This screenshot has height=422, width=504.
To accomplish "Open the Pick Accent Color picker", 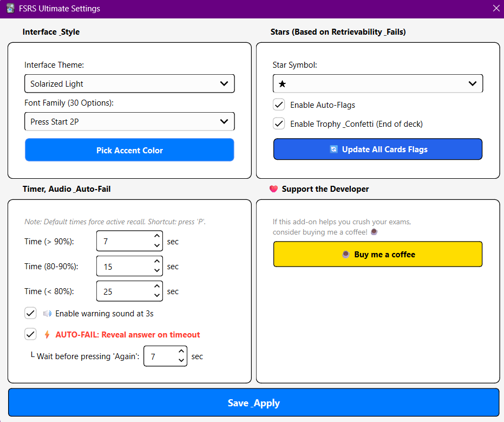I will click(129, 151).
